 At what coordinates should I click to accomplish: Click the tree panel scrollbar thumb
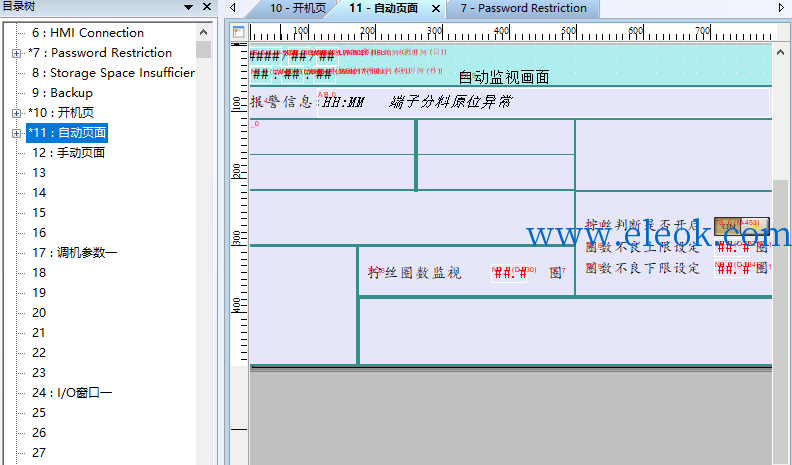204,49
